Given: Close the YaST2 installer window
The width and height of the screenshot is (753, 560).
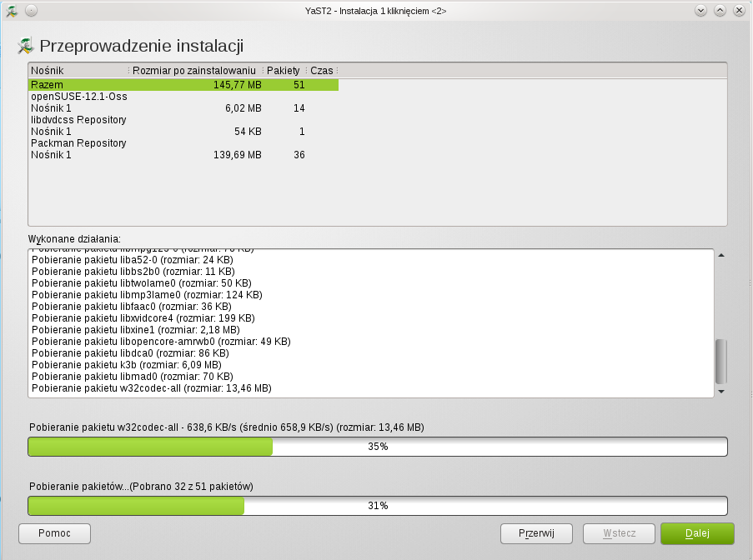Looking at the screenshot, I should [738, 10].
